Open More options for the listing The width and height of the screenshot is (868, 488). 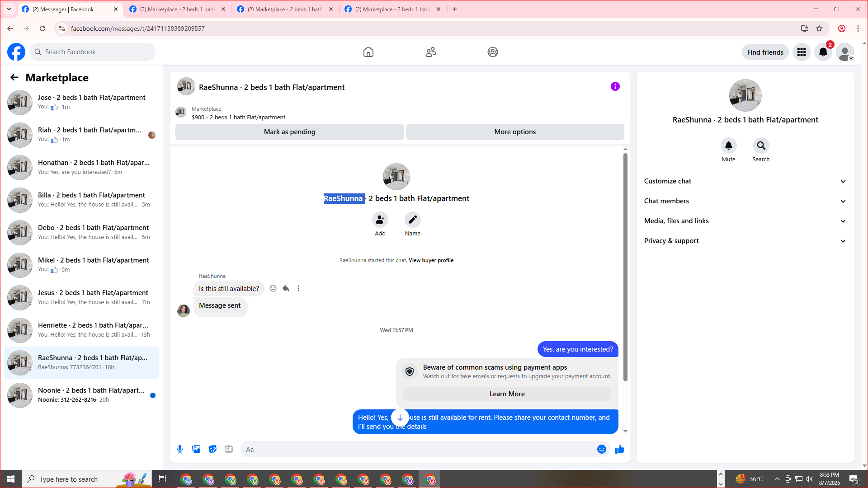click(515, 132)
